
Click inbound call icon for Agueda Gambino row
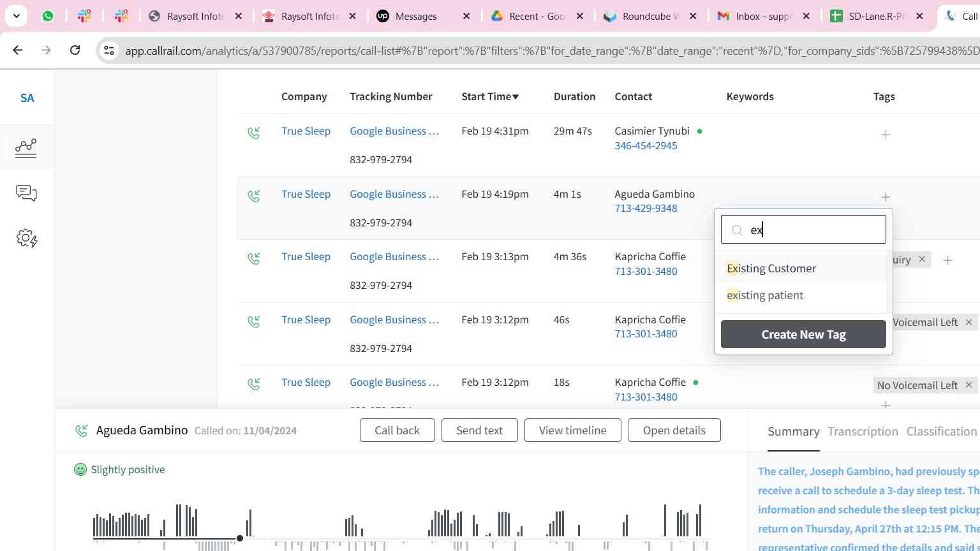click(x=254, y=196)
